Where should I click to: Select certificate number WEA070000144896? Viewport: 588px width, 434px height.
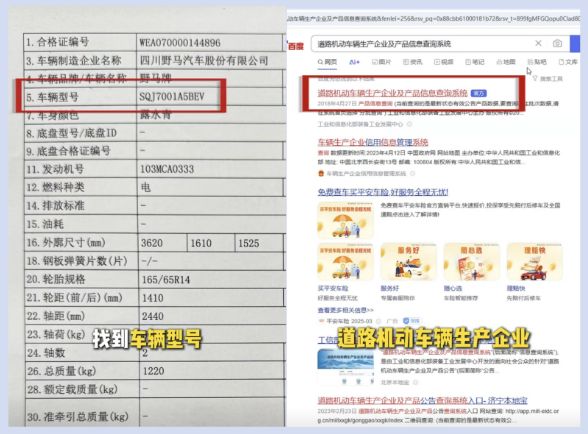pyautogui.click(x=180, y=43)
